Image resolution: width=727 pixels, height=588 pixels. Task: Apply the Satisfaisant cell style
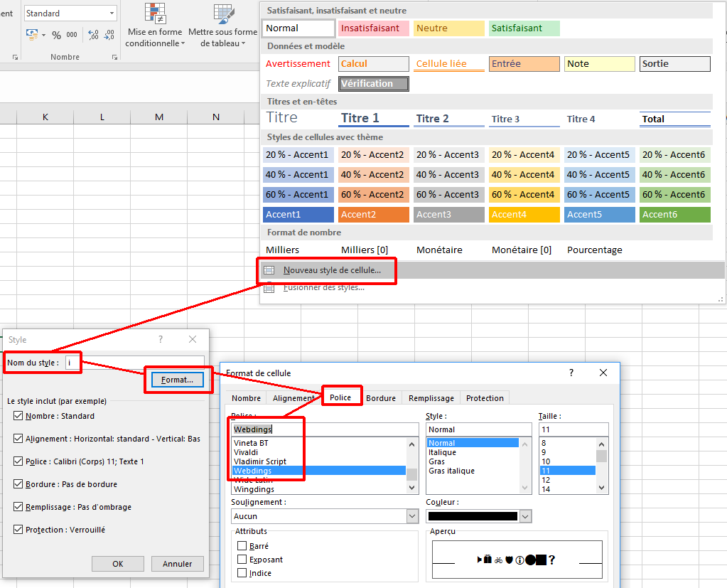point(524,28)
